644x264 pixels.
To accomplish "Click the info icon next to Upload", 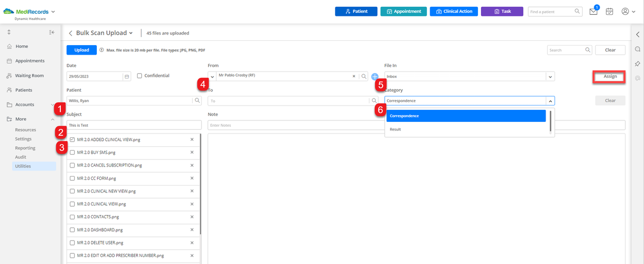I will point(102,50).
